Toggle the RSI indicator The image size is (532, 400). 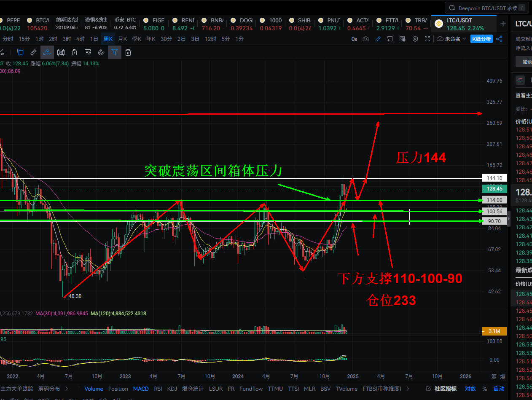tap(158, 389)
